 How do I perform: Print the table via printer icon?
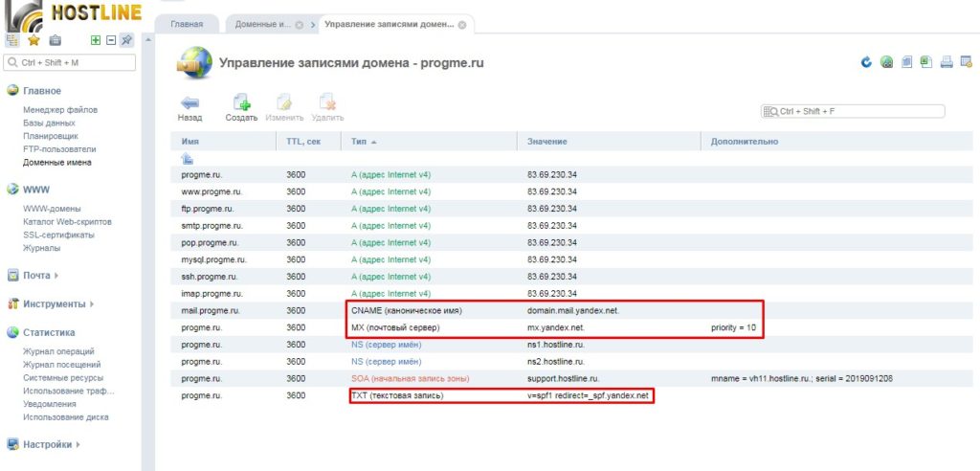pyautogui.click(x=947, y=62)
